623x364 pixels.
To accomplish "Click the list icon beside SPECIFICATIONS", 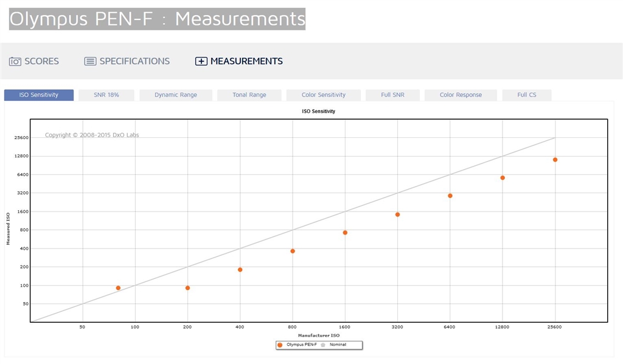I will click(90, 61).
